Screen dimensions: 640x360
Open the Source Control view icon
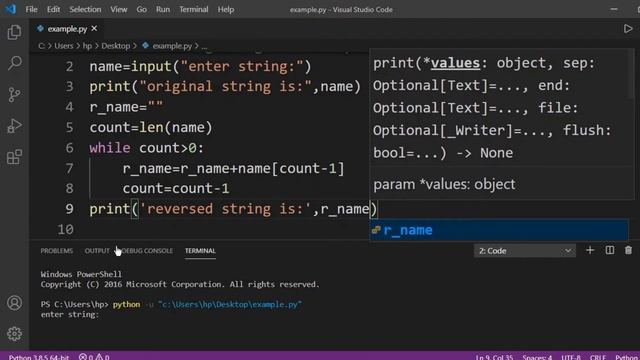coord(14,95)
